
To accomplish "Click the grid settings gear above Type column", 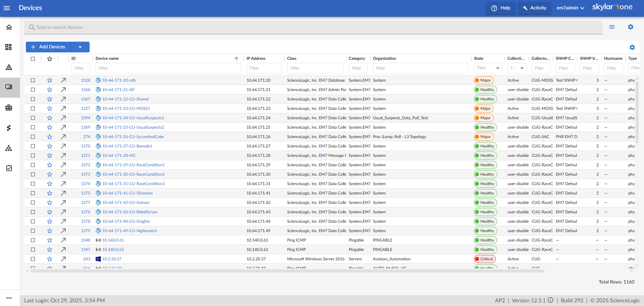I will [x=632, y=47].
